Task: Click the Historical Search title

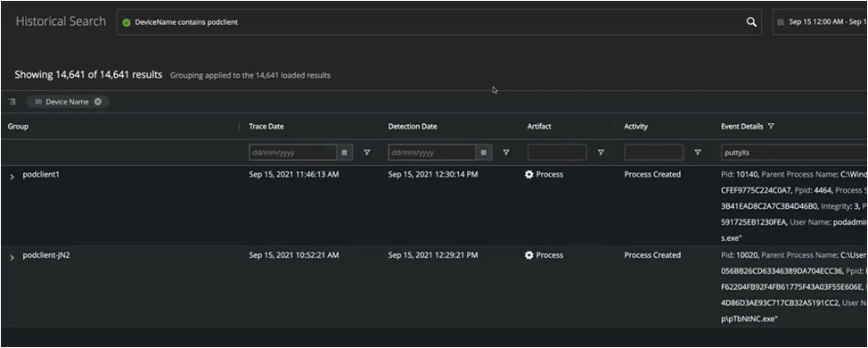Action: coord(61,21)
